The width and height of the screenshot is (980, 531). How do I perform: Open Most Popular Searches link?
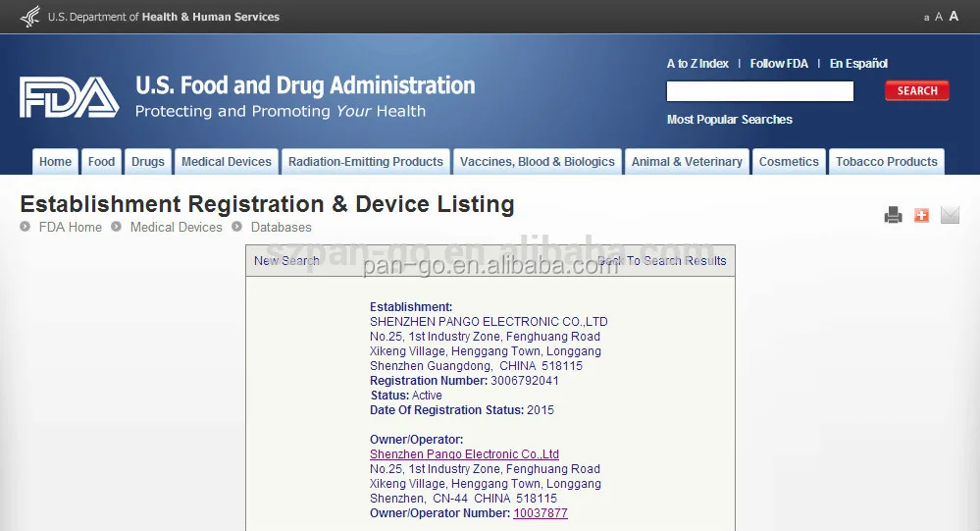click(730, 120)
